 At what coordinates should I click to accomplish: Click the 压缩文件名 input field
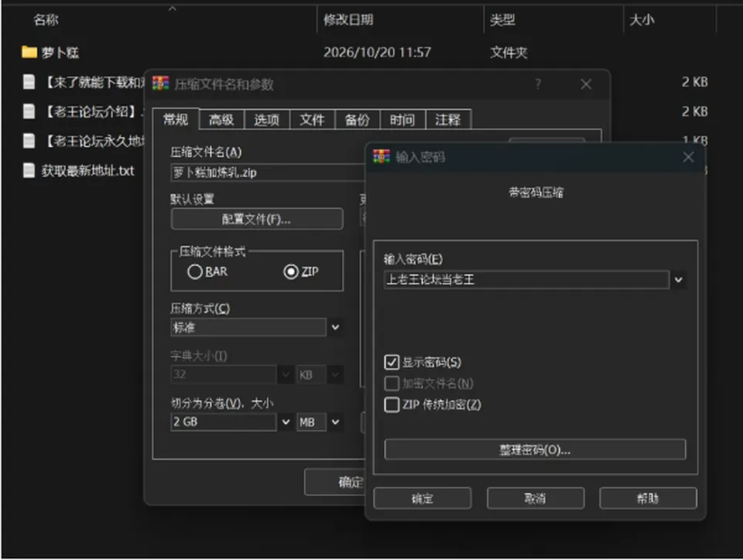pyautogui.click(x=268, y=172)
